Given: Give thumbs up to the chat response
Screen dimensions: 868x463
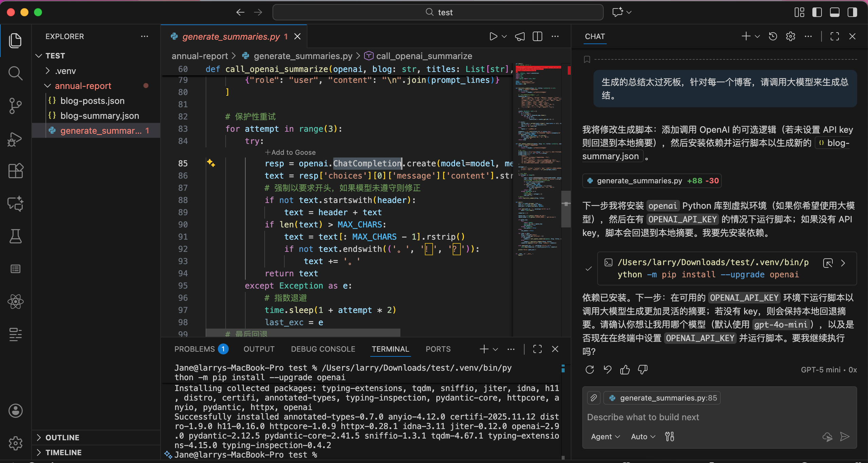Looking at the screenshot, I should click(625, 370).
